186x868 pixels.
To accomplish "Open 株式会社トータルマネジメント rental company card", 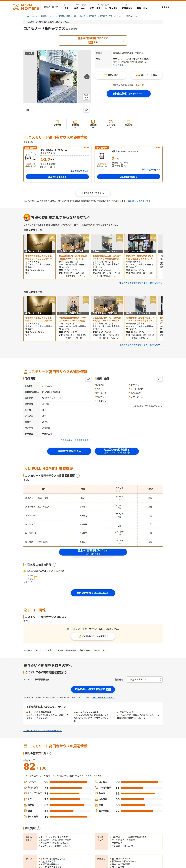I will pyautogui.click(x=107, y=257).
